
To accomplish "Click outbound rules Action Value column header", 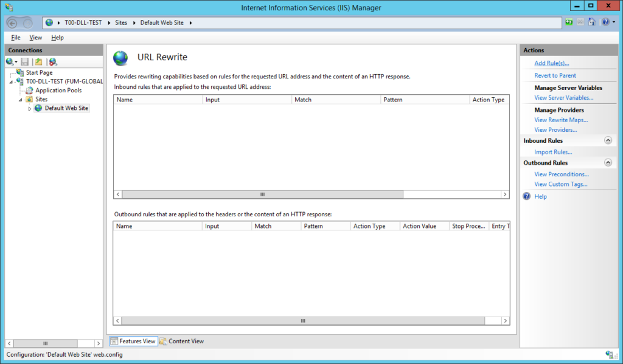I will (x=424, y=226).
